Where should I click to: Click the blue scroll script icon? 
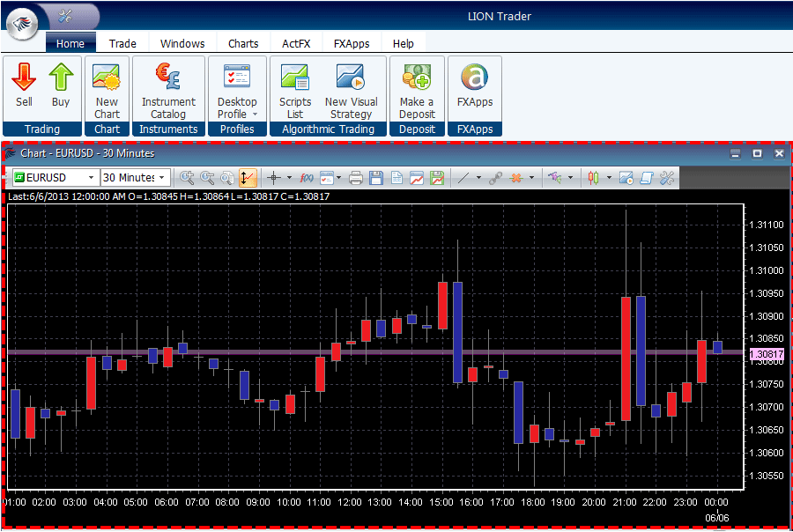click(x=647, y=178)
